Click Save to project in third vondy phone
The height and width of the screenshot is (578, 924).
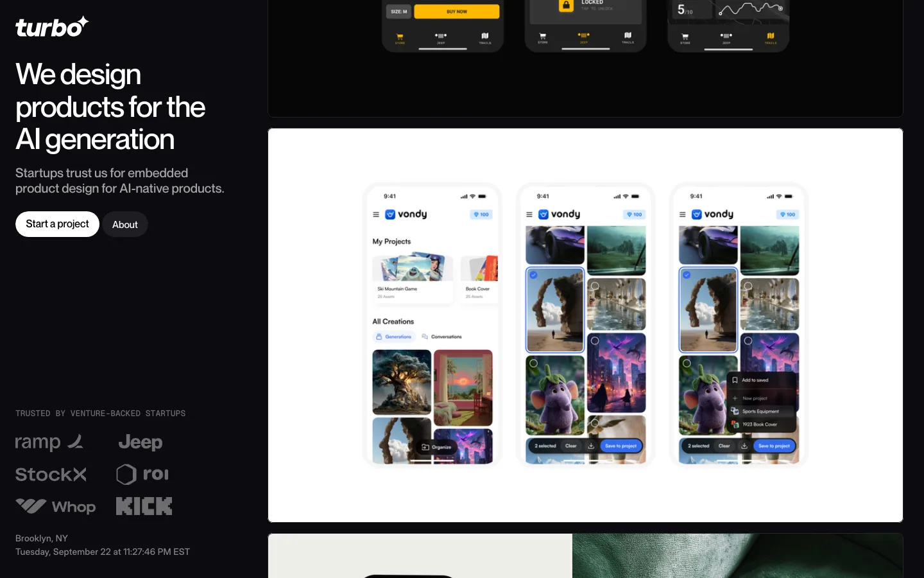coord(774,446)
